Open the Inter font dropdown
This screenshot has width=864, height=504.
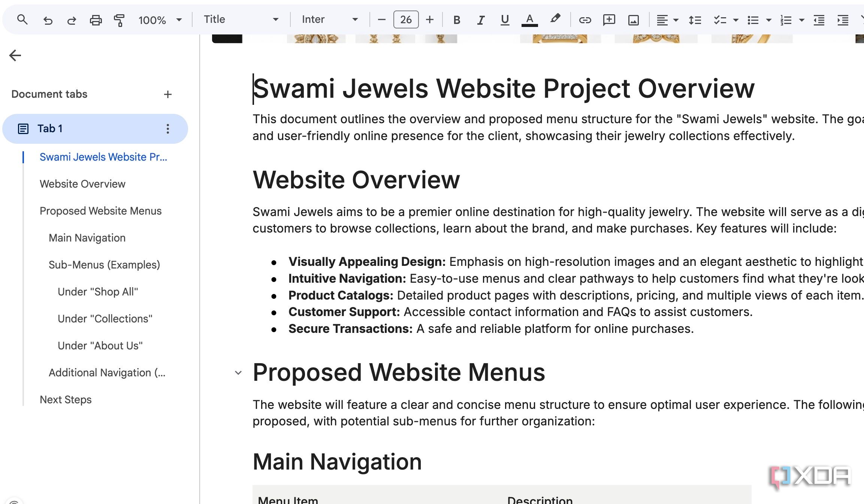330,19
